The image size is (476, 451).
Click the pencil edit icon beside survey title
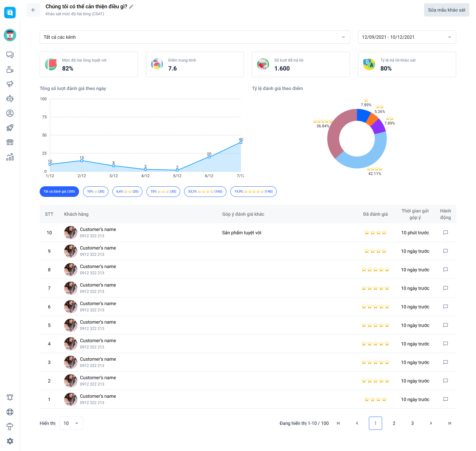pos(131,7)
